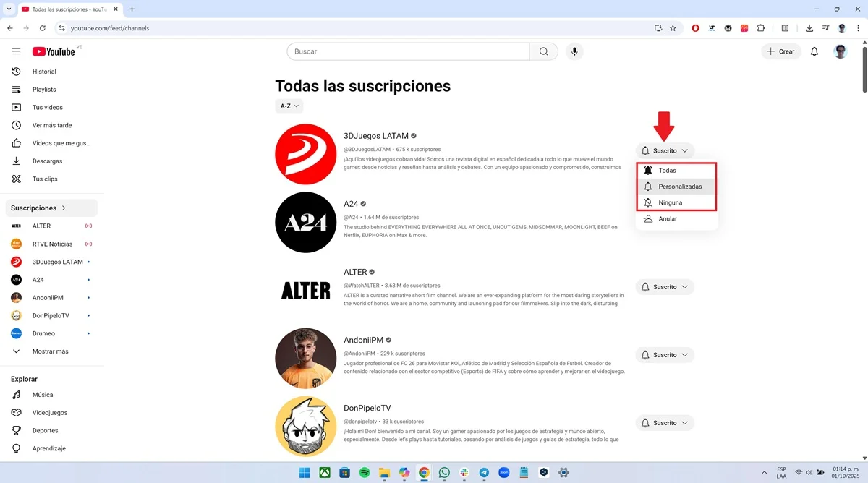Image resolution: width=868 pixels, height=483 pixels.
Task: Open WhatsApp from the taskbar
Action: pyautogui.click(x=444, y=473)
